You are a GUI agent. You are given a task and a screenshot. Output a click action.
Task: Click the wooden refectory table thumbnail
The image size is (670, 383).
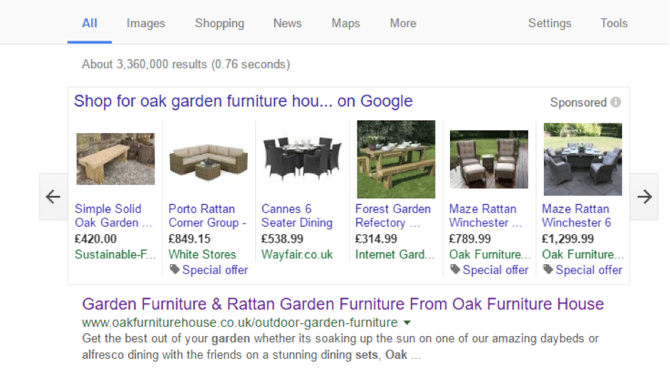tap(396, 159)
